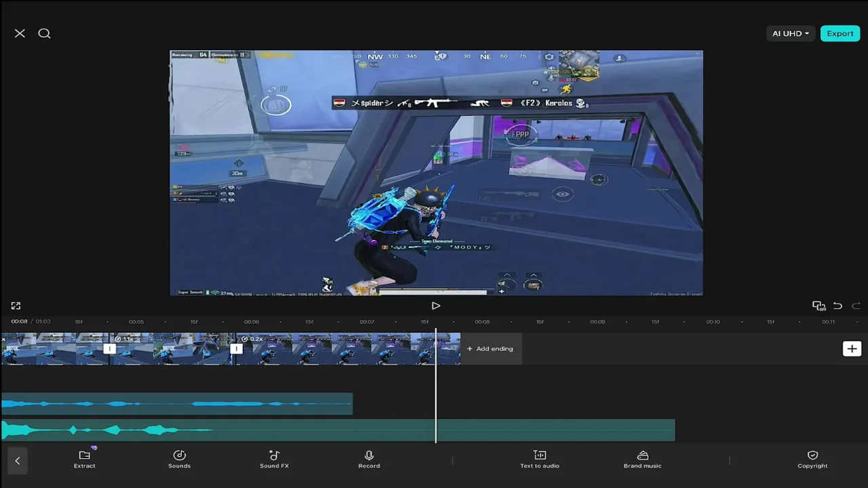The image size is (868, 488).
Task: Select the first video clip on the timeline
Action: coord(54,348)
